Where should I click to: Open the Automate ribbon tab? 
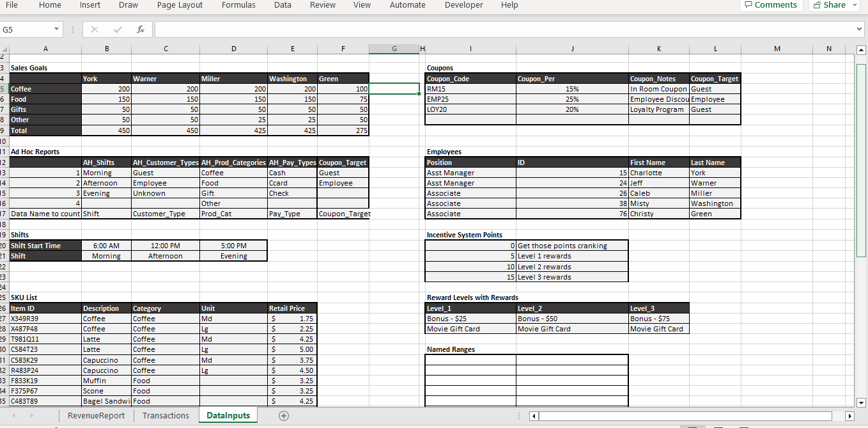click(x=408, y=5)
